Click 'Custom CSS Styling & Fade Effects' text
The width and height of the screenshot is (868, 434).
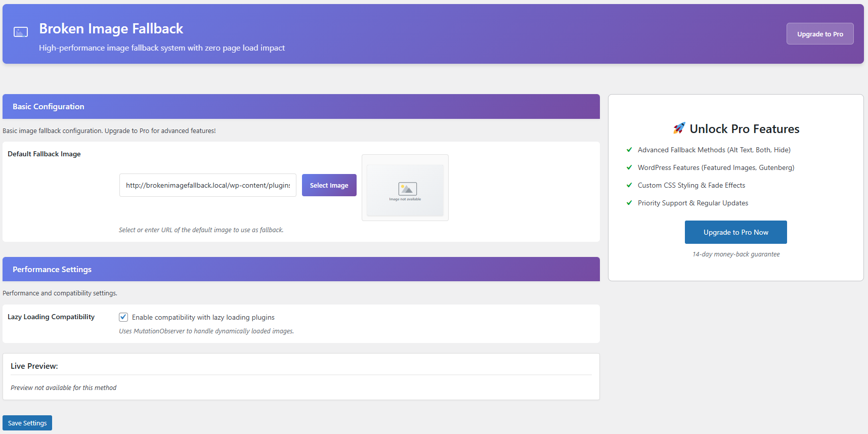pyautogui.click(x=691, y=185)
